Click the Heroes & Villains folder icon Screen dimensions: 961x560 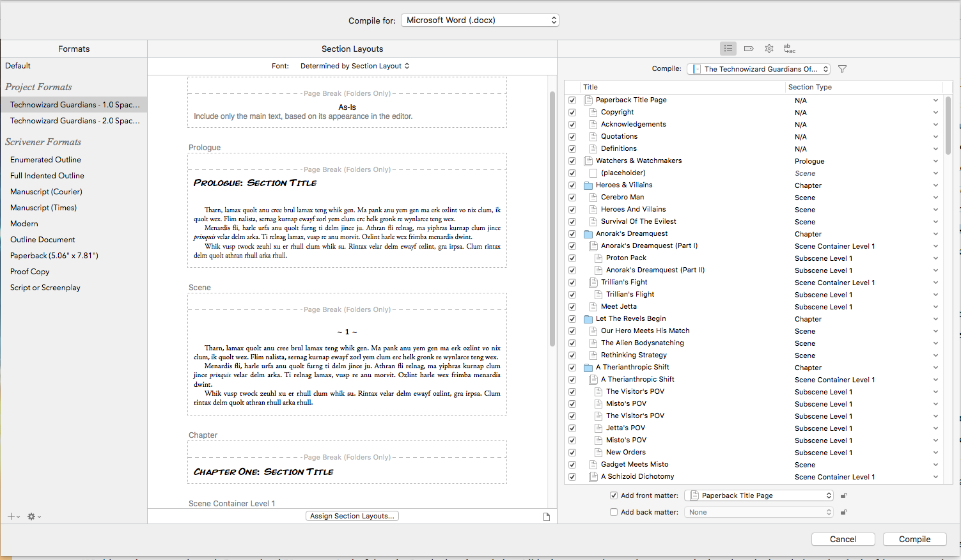pos(588,185)
